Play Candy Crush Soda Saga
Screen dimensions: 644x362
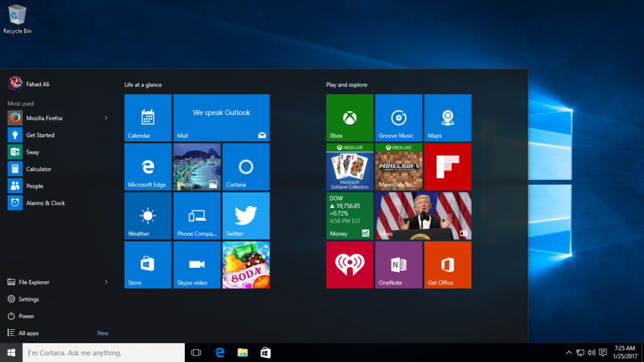pyautogui.click(x=246, y=265)
